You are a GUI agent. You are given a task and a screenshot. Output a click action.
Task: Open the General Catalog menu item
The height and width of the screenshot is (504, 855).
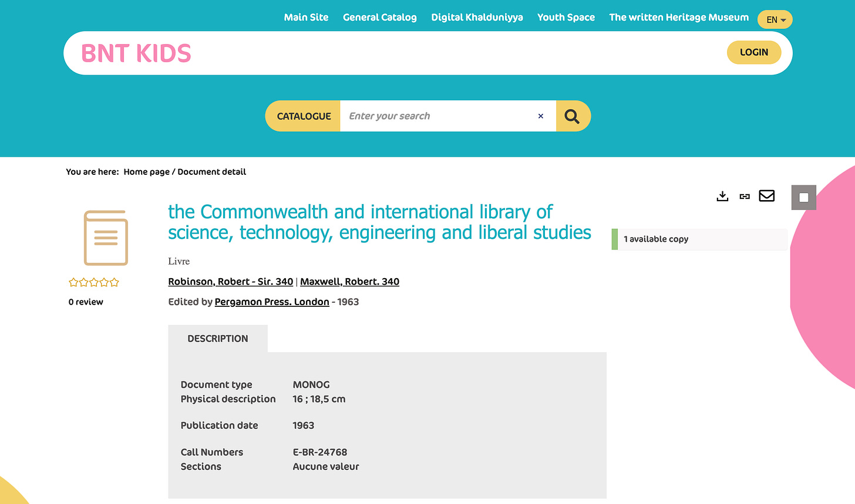[380, 18]
